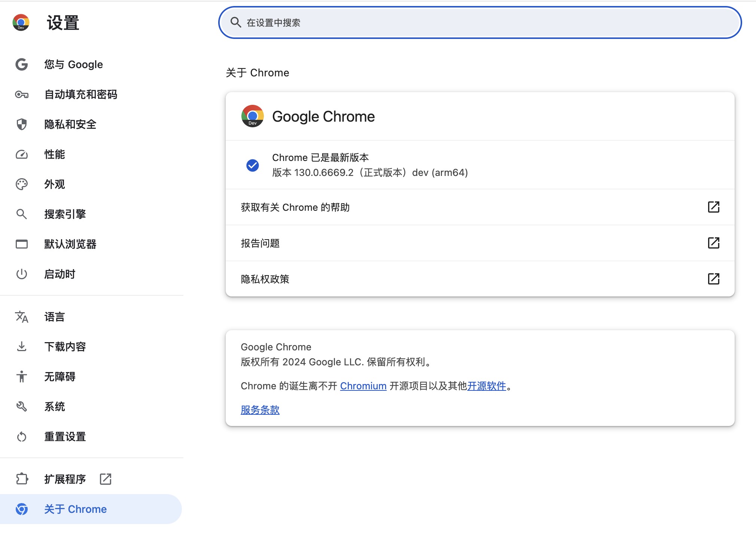Click the puzzle piece icon for 扩展程序
This screenshot has width=756, height=554.
22,479
